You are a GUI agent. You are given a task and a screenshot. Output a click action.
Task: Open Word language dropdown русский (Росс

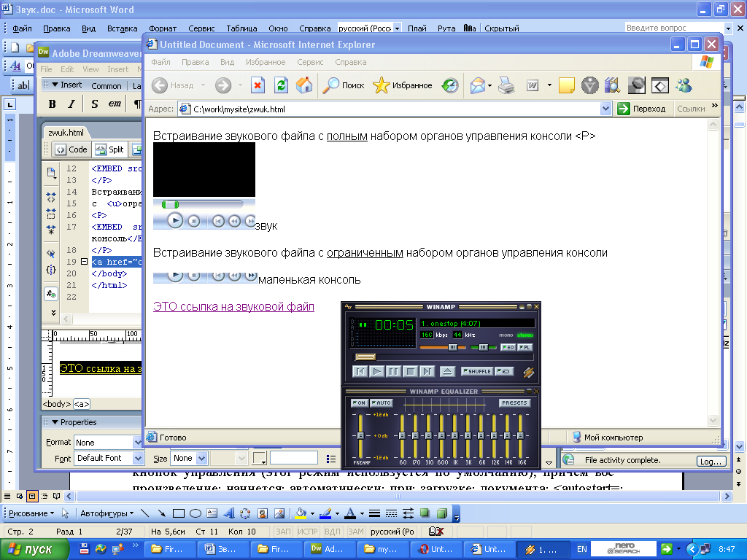point(397,28)
